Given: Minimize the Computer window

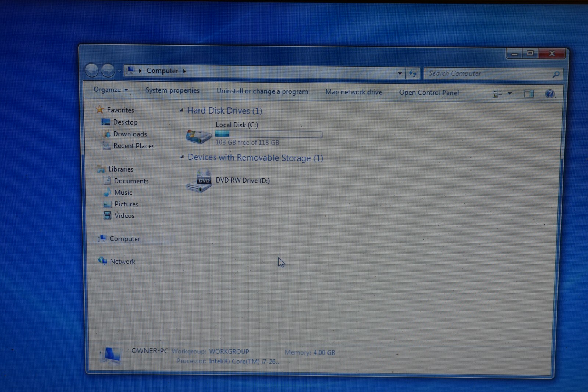Looking at the screenshot, I should [514, 54].
